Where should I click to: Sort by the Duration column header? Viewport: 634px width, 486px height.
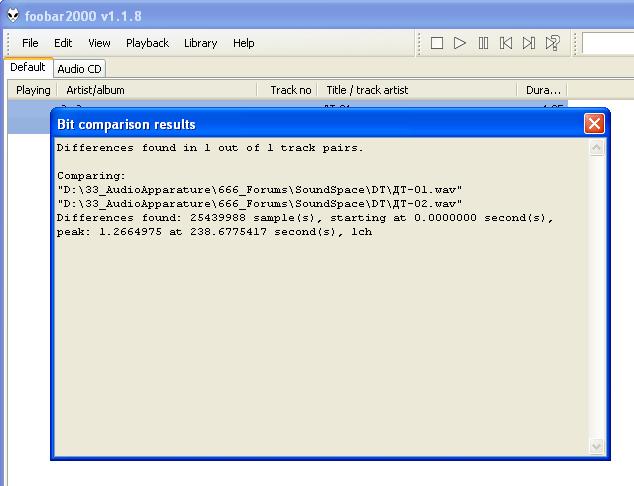click(x=542, y=90)
